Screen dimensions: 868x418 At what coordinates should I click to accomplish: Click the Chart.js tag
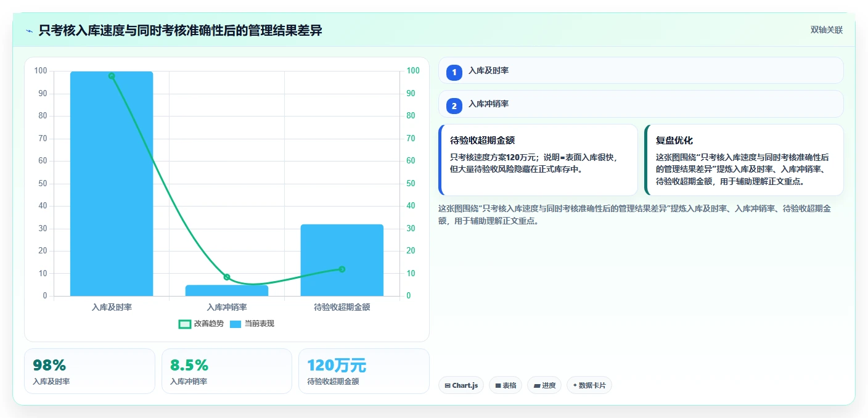[x=461, y=385]
